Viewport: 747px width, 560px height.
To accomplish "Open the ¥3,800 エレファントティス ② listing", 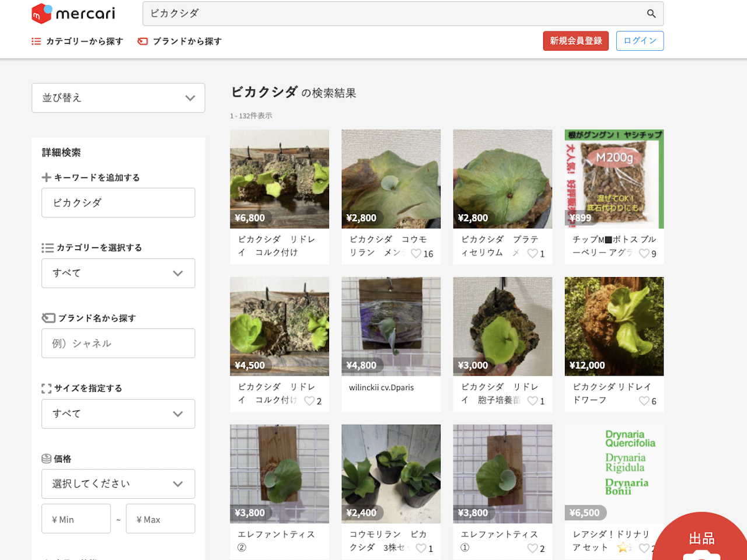I will point(280,492).
